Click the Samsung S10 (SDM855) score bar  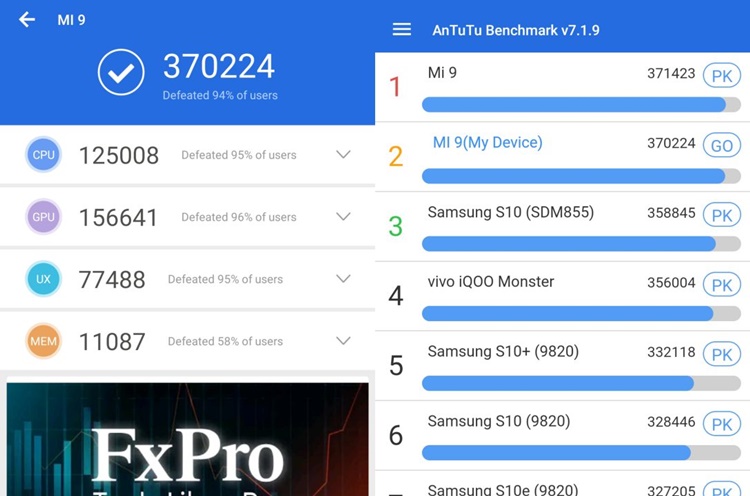[x=581, y=243]
